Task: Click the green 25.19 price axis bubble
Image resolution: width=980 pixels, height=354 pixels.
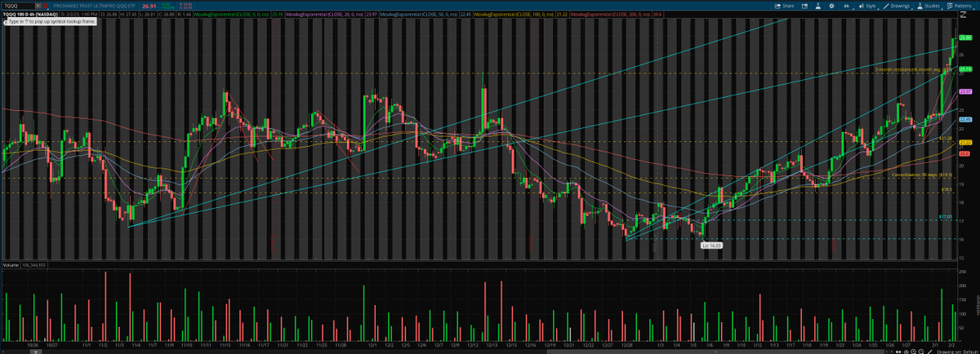Action: pyautogui.click(x=964, y=69)
